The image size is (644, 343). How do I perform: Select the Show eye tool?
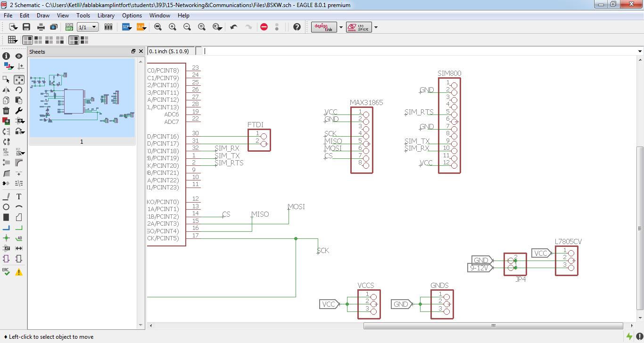pyautogui.click(x=19, y=56)
